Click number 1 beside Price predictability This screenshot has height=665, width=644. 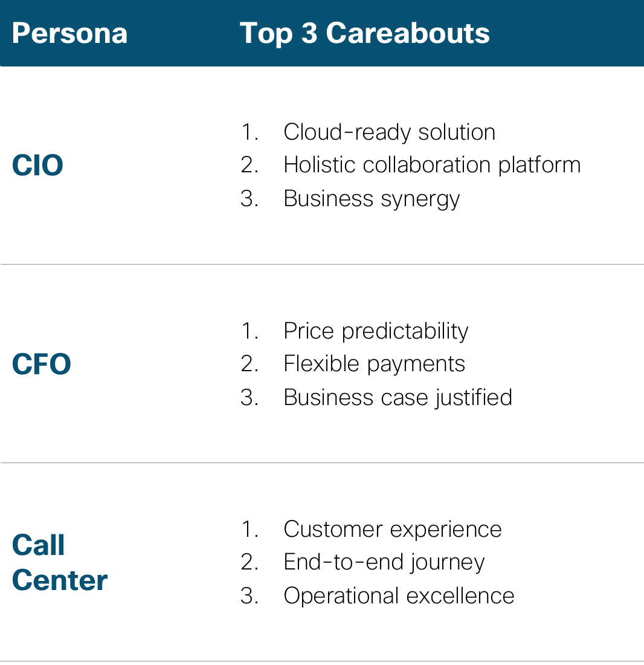[x=250, y=331]
